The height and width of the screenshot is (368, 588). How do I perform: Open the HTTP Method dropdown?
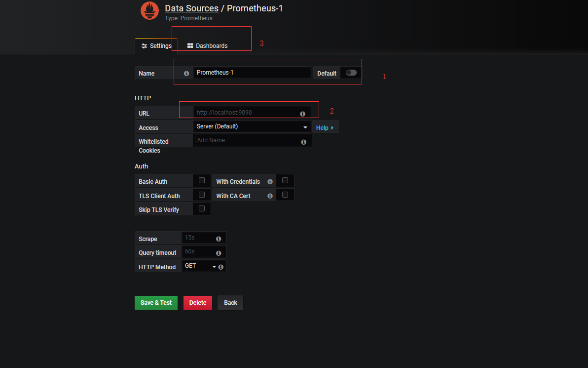click(199, 266)
